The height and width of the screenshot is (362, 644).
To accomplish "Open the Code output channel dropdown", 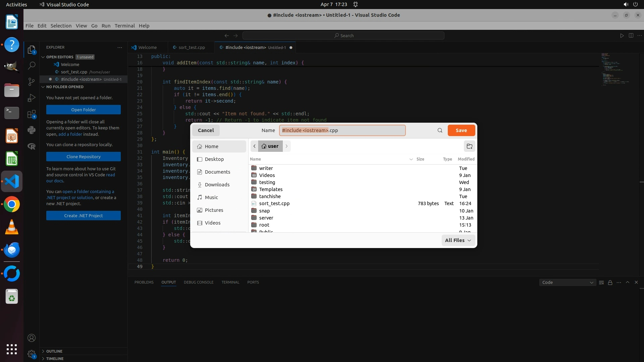I will click(567, 283).
